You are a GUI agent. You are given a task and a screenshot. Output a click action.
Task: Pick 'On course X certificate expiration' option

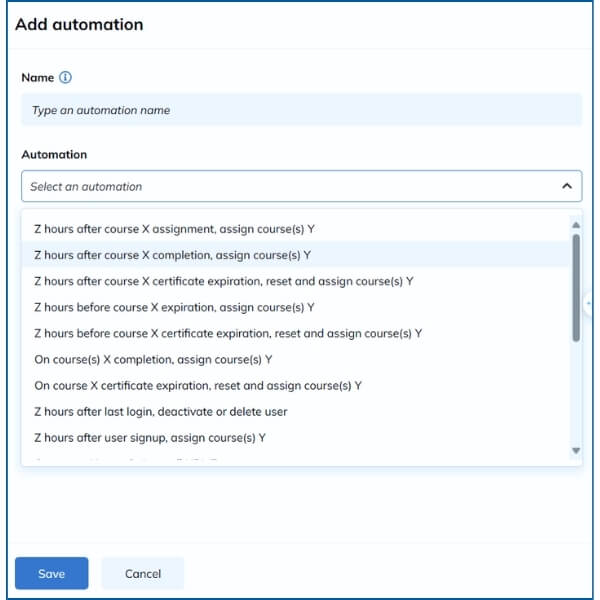click(x=197, y=385)
